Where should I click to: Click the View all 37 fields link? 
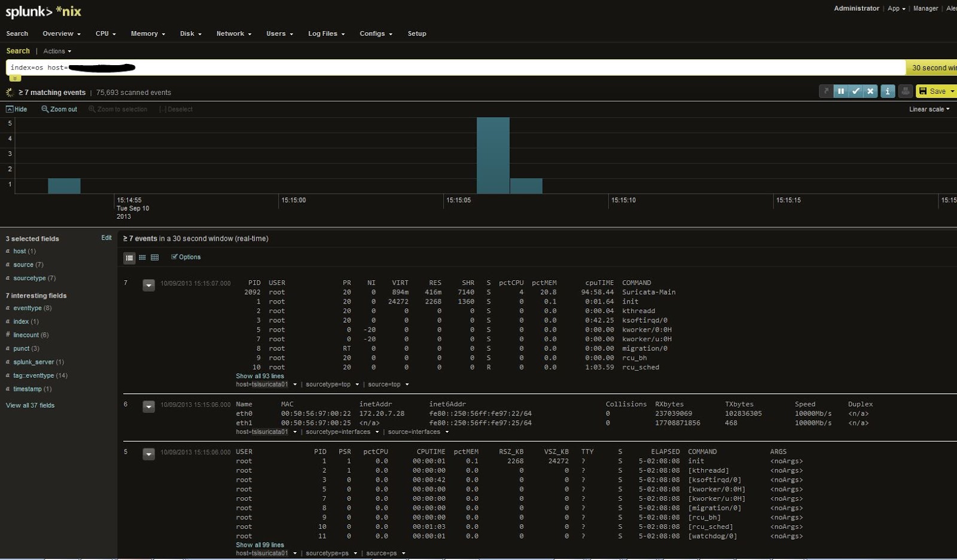click(30, 405)
